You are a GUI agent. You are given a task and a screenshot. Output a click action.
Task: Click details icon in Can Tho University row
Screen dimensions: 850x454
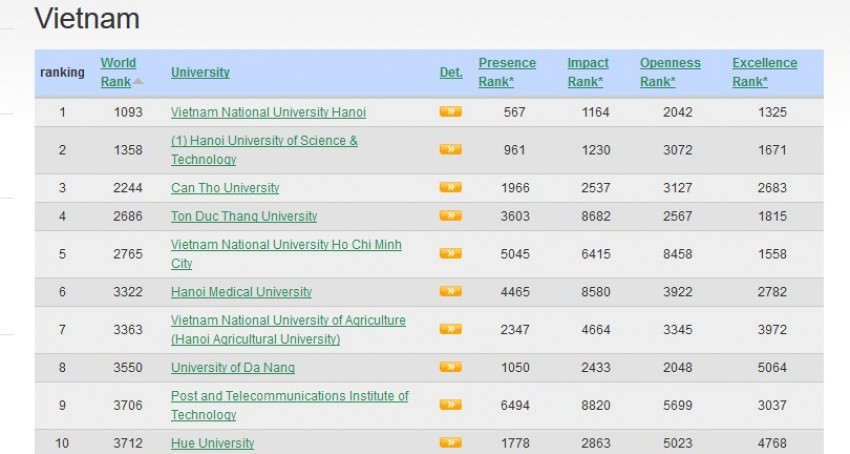pyautogui.click(x=450, y=187)
